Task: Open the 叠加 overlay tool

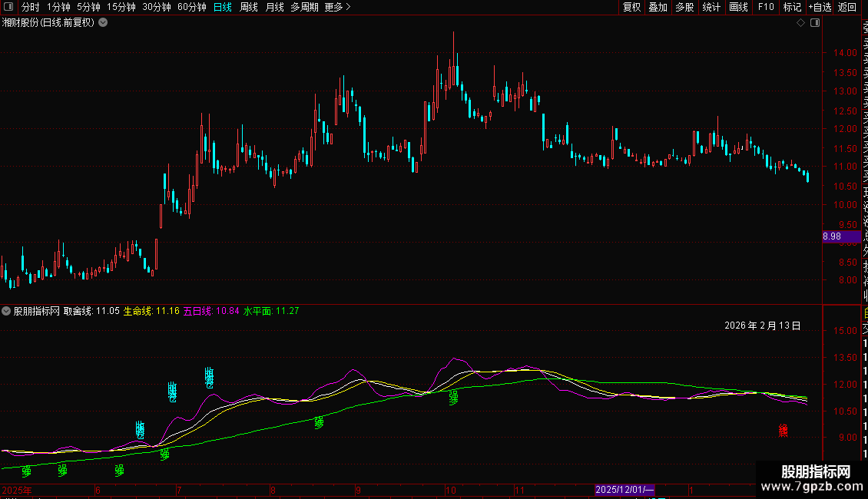Action: click(x=658, y=8)
